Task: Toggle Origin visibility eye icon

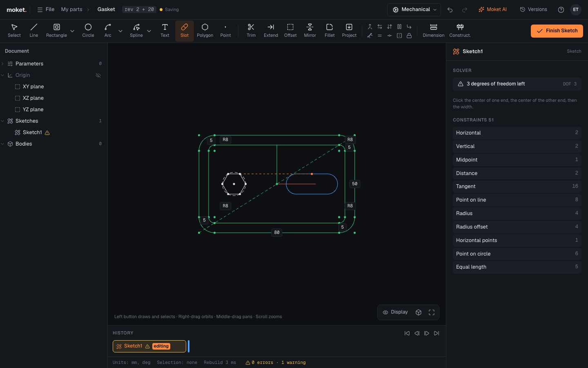Action: (x=98, y=75)
